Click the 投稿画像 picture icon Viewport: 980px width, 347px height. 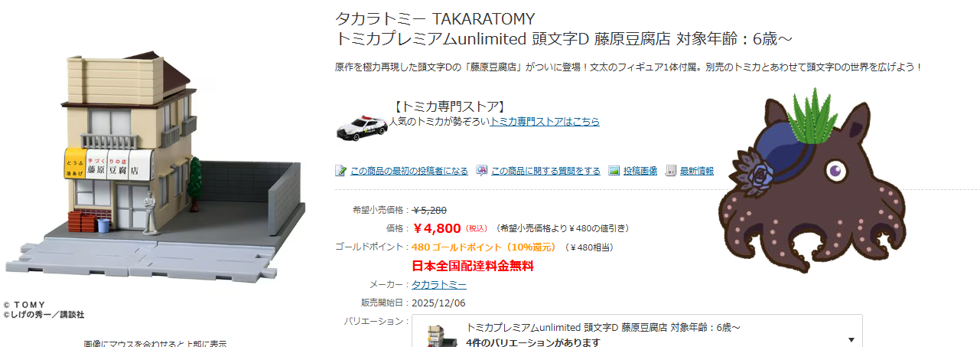[x=614, y=170]
